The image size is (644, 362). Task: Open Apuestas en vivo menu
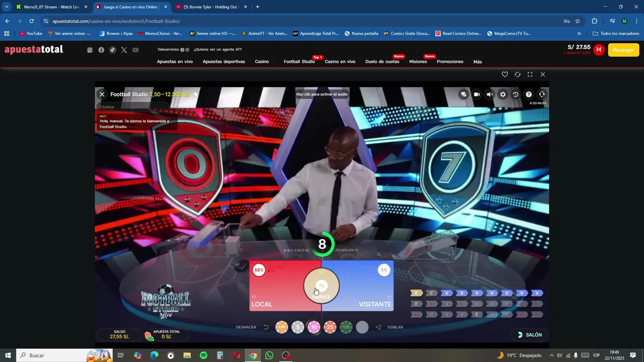click(175, 62)
